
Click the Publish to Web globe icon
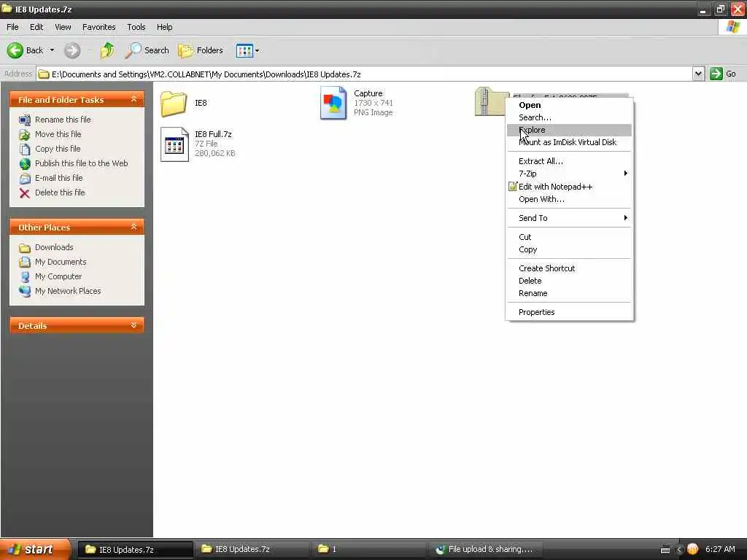(25, 164)
